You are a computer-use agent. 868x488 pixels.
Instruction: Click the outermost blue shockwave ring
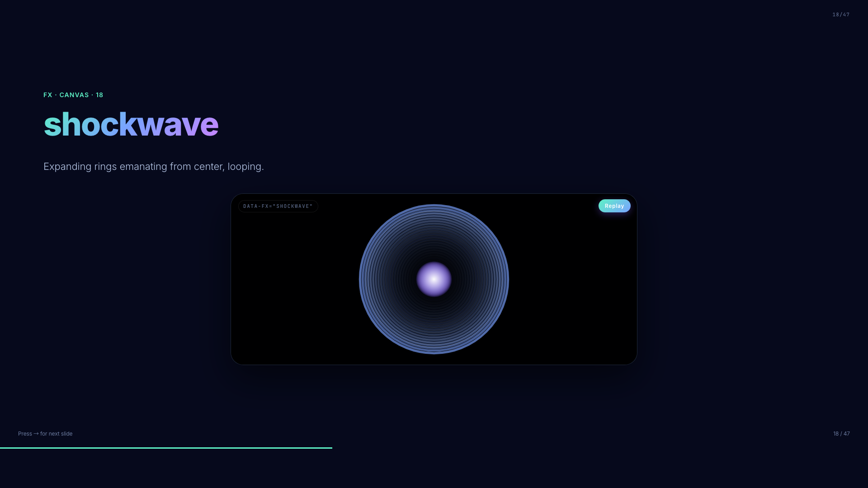tap(360, 279)
